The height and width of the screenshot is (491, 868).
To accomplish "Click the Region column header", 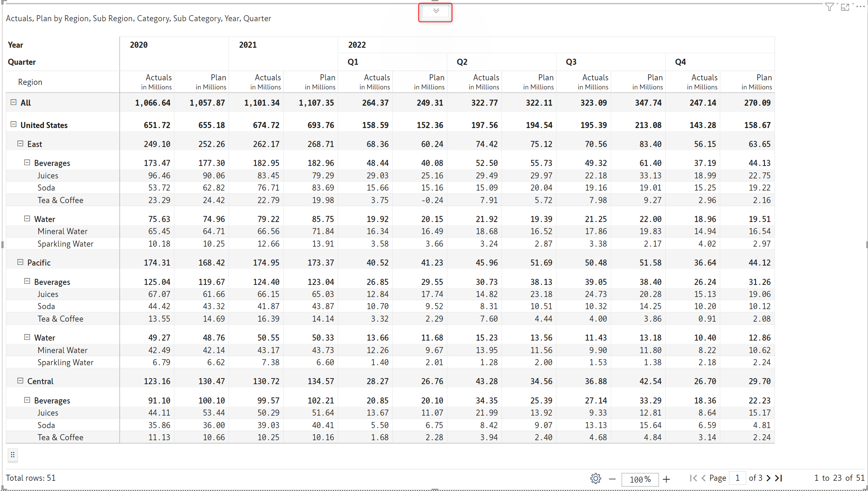I will pyautogui.click(x=30, y=82).
